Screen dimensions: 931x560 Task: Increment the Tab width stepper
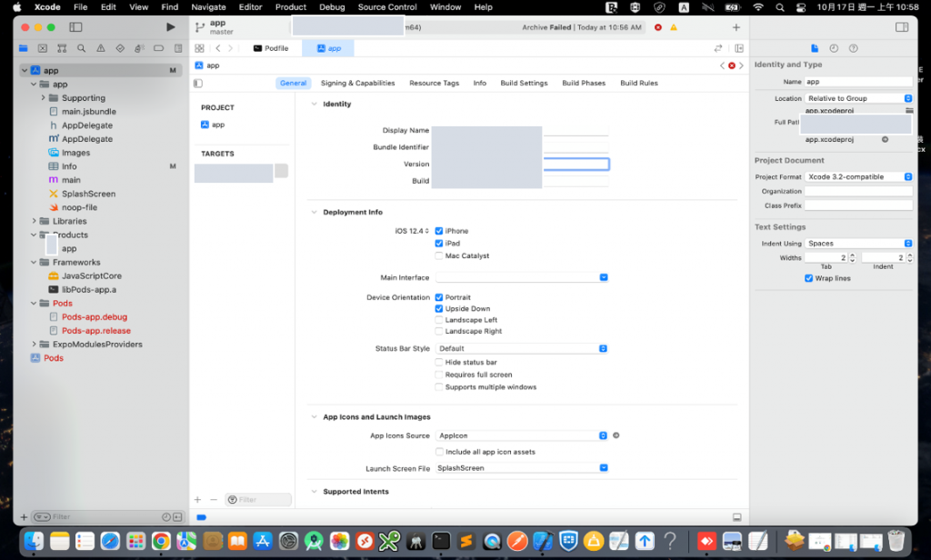click(x=853, y=255)
